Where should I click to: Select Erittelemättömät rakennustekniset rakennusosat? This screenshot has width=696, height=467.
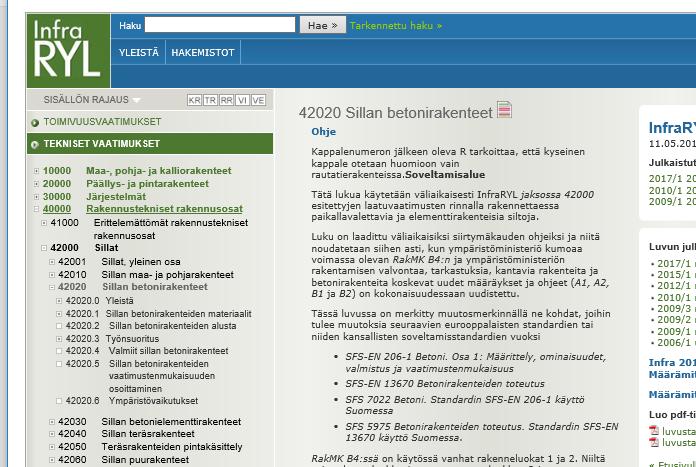coord(170,229)
